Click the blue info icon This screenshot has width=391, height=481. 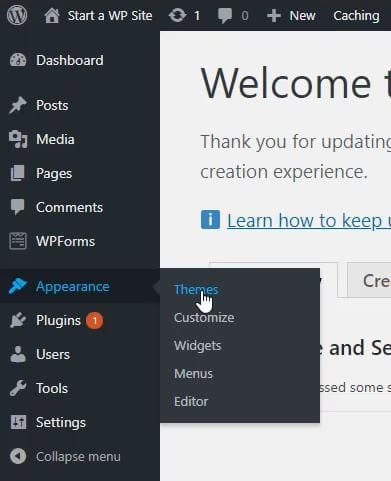[210, 220]
